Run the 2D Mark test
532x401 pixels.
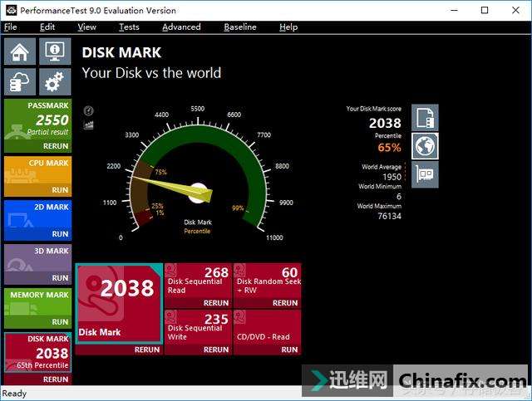(x=60, y=234)
